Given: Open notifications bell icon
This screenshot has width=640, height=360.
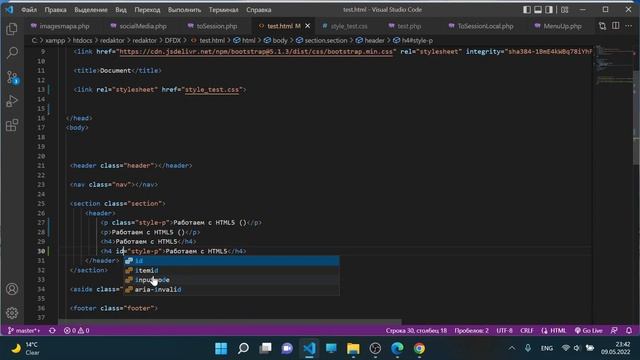Looking at the screenshot, I should click(x=629, y=331).
